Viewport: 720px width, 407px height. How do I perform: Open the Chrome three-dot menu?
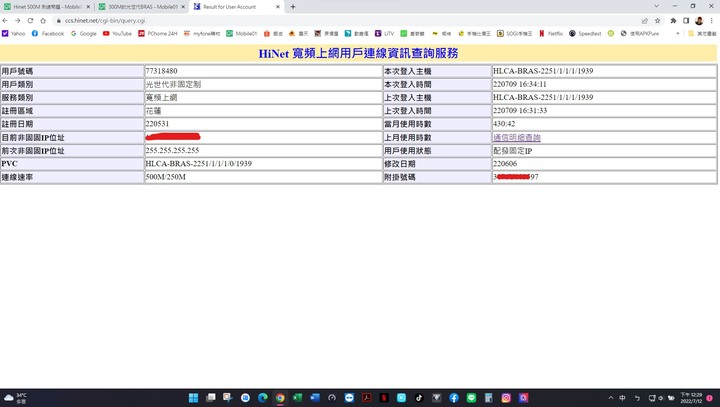[712, 21]
